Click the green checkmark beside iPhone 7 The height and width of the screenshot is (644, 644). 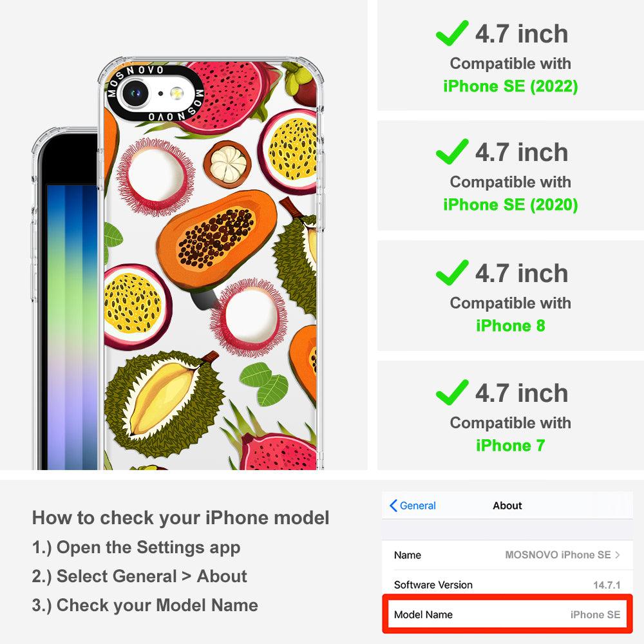[x=452, y=392]
